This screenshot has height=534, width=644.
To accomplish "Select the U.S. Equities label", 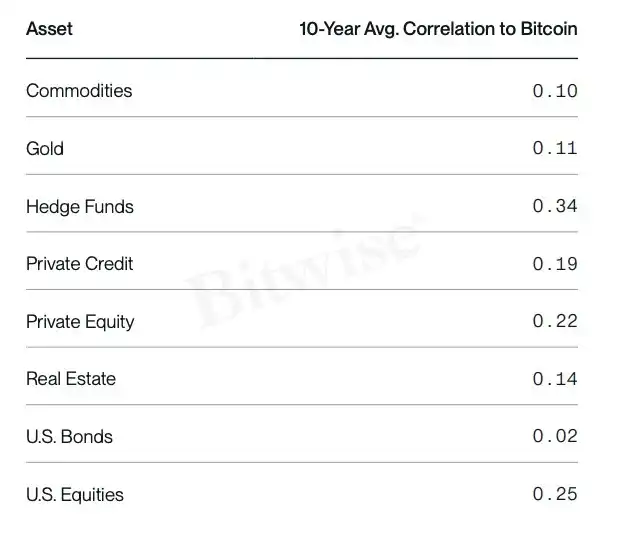I will (75, 495).
